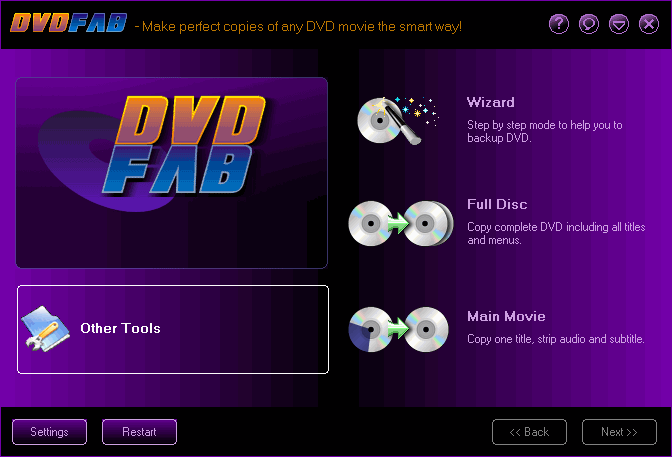This screenshot has height=457, width=672.
Task: Click the Main Movie disc icon
Action: [399, 329]
